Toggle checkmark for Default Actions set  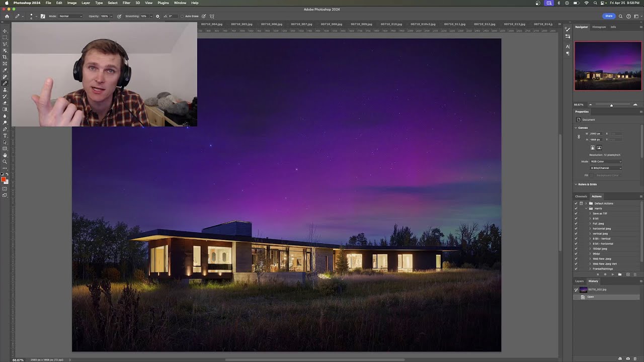pyautogui.click(x=576, y=203)
